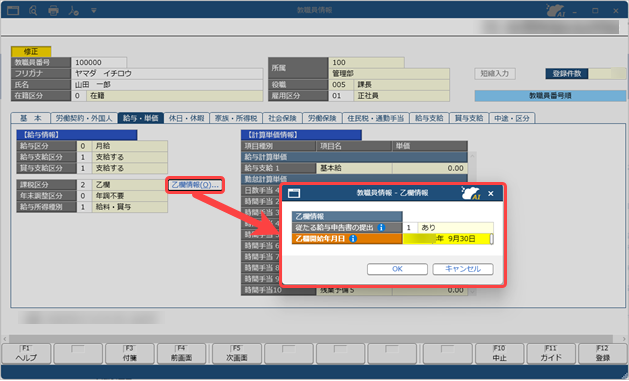The image size is (629, 381).
Task: Open the print preview magnifier icon
Action: [33, 10]
